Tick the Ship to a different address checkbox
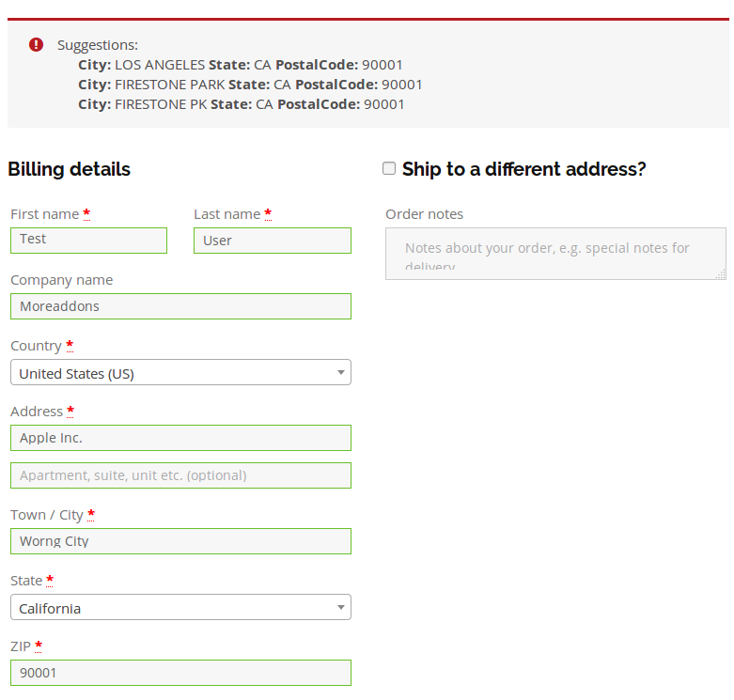The height and width of the screenshot is (700, 734). click(x=389, y=168)
